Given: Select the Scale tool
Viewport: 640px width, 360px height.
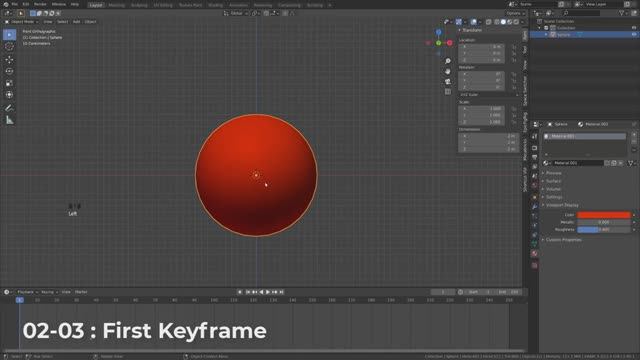Looking at the screenshot, I should coord(9,83).
